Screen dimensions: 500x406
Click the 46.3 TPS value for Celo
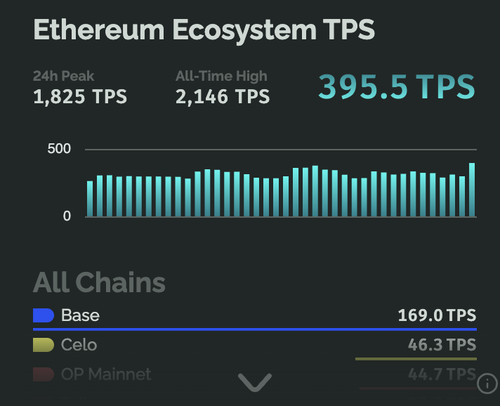(x=442, y=345)
